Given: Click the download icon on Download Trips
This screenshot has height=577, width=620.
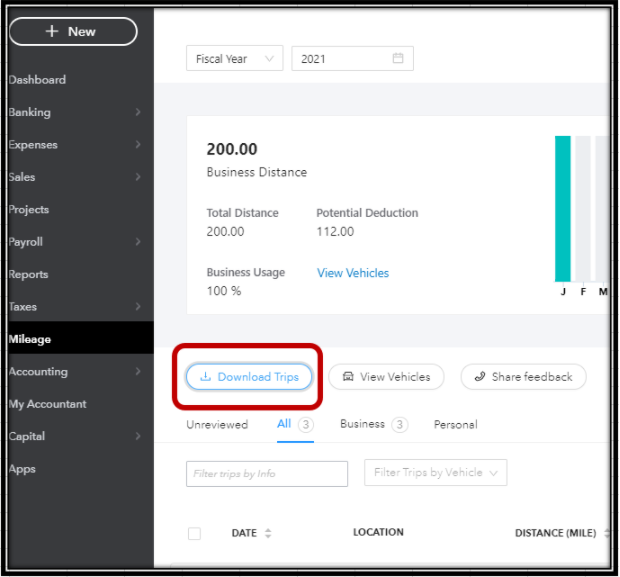Looking at the screenshot, I should click(205, 377).
